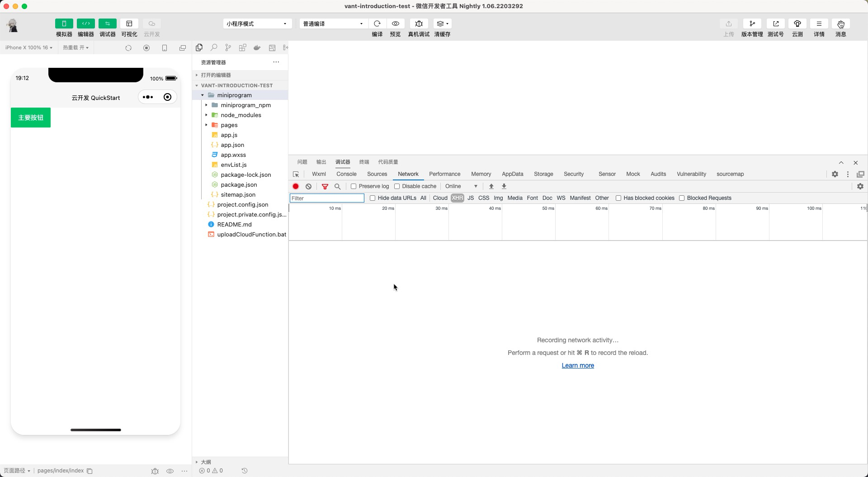Click the green 主要按钮 button in simulator
The width and height of the screenshot is (868, 477).
coord(31,118)
